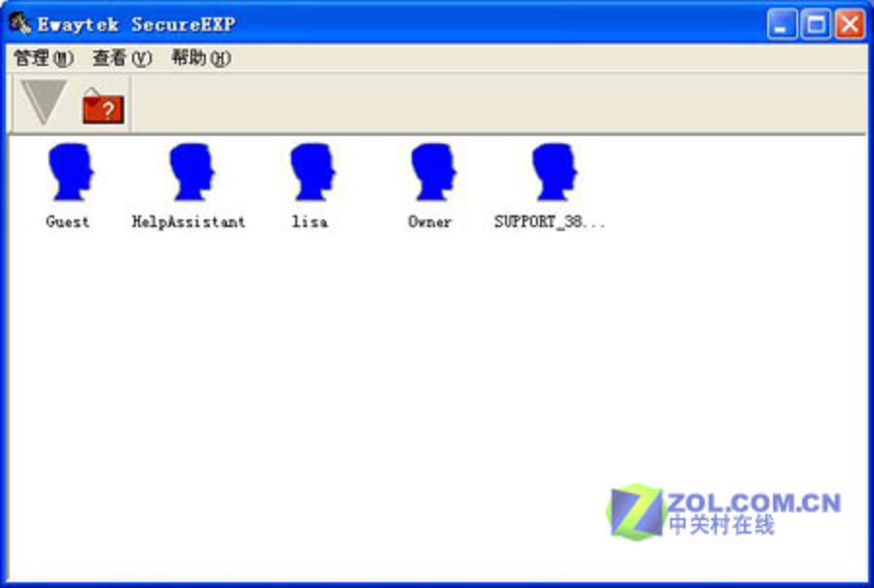Click the red question-mark folder toolbar icon
Image resolution: width=874 pixels, height=588 pixels.
[103, 106]
